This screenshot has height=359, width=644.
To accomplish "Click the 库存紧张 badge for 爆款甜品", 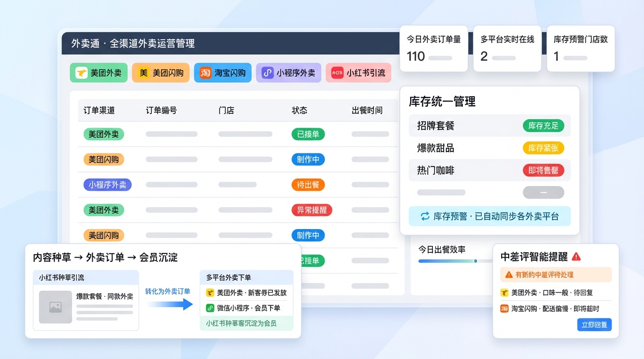I will 543,148.
